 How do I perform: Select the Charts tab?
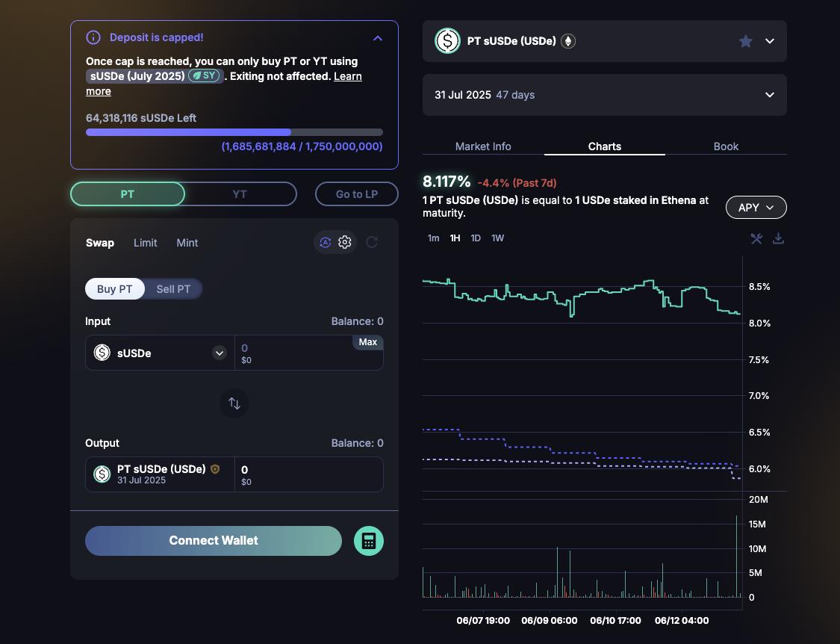605,146
